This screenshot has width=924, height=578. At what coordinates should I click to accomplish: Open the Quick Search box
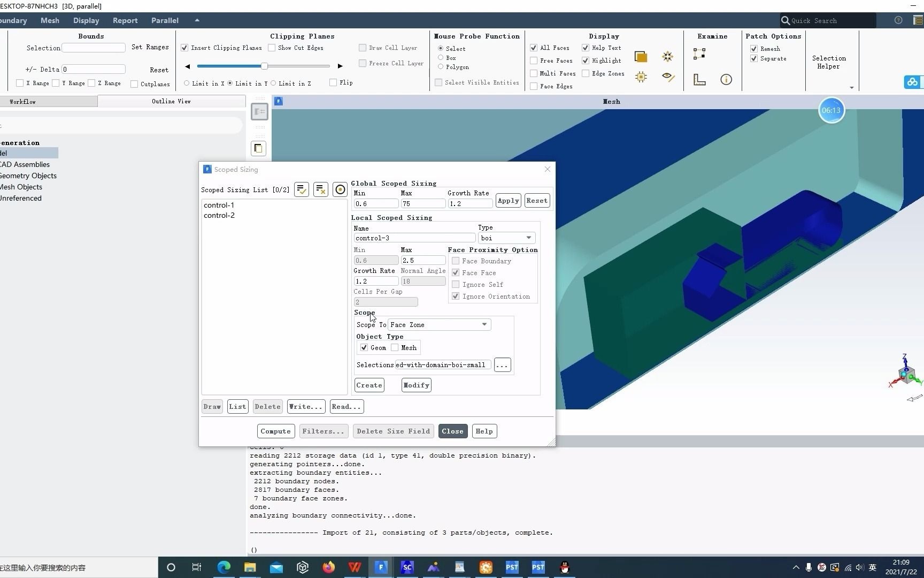[826, 20]
